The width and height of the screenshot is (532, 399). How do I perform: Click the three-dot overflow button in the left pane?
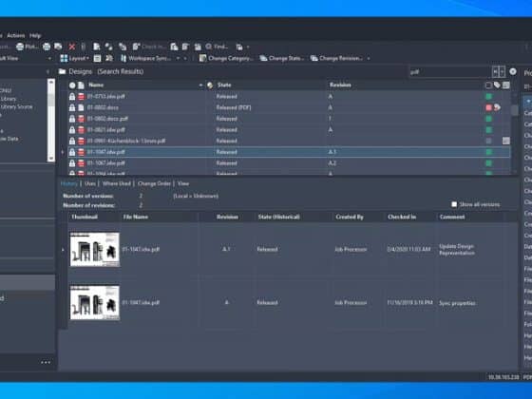pos(46,362)
